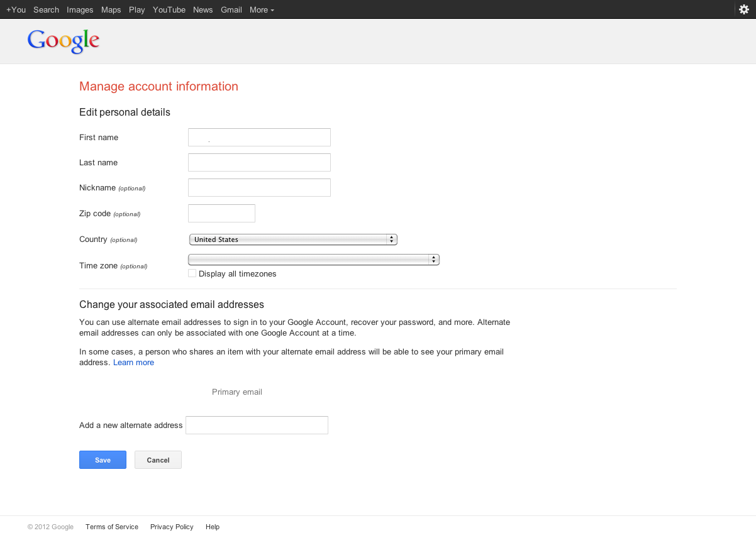Open Gmail in top bar

(x=231, y=9)
